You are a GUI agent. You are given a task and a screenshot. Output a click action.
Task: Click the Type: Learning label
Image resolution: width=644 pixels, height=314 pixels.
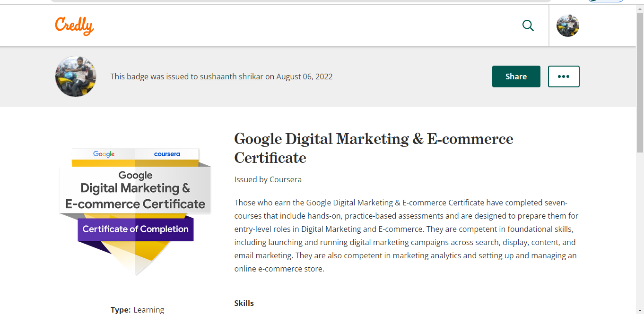coord(137,310)
